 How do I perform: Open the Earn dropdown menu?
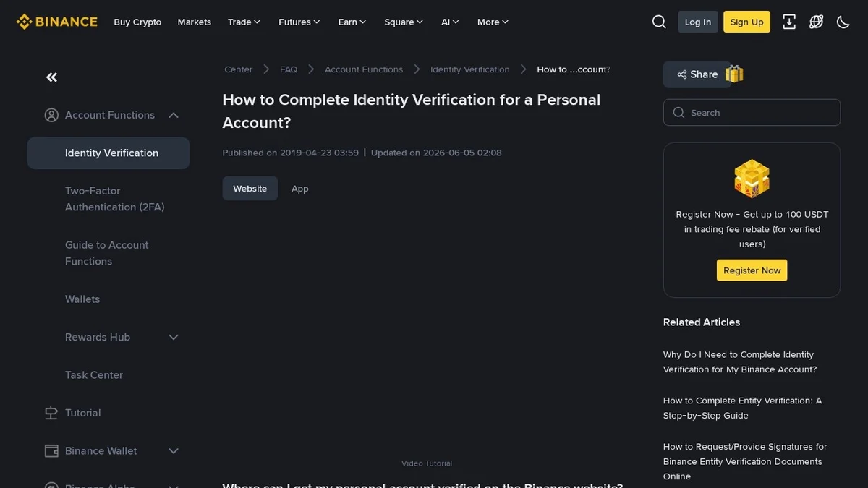click(x=352, y=22)
